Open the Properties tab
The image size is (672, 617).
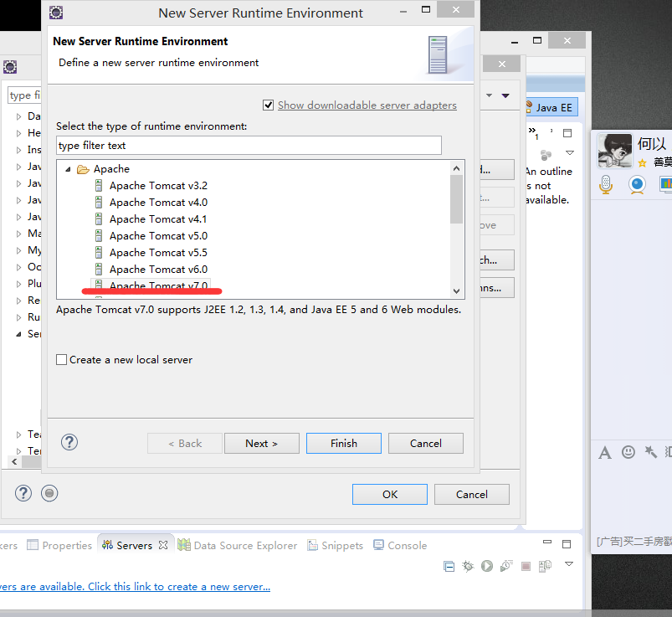point(59,545)
